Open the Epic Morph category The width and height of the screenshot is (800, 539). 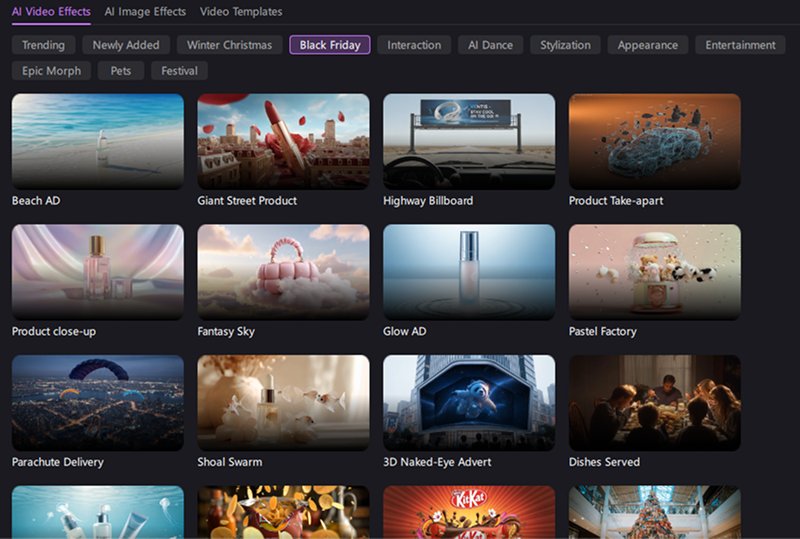pos(51,71)
